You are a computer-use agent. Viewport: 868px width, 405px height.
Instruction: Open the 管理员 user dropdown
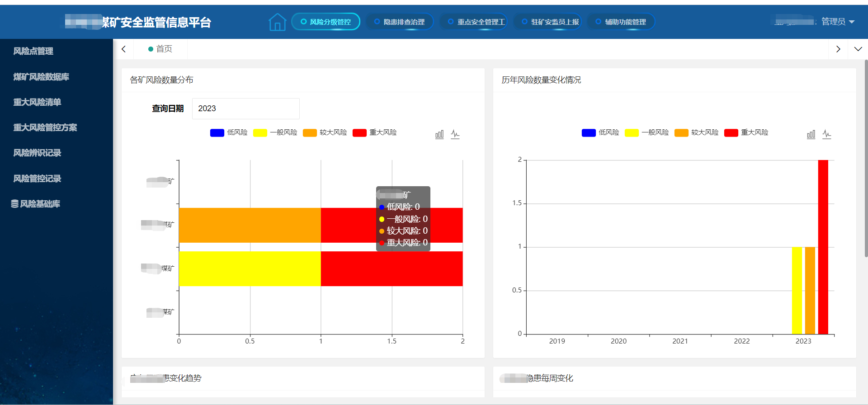point(838,22)
